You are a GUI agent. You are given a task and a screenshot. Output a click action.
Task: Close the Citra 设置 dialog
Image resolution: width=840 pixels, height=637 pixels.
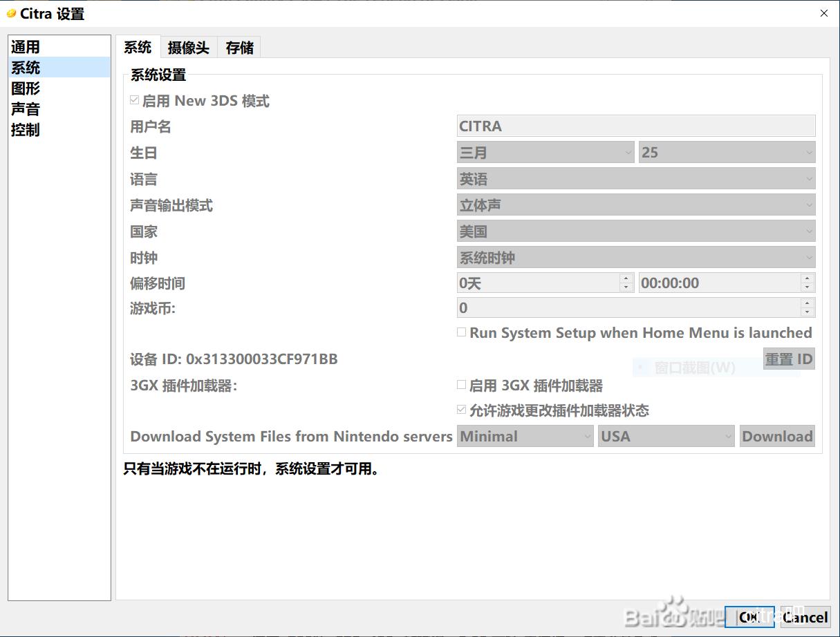coord(823,13)
